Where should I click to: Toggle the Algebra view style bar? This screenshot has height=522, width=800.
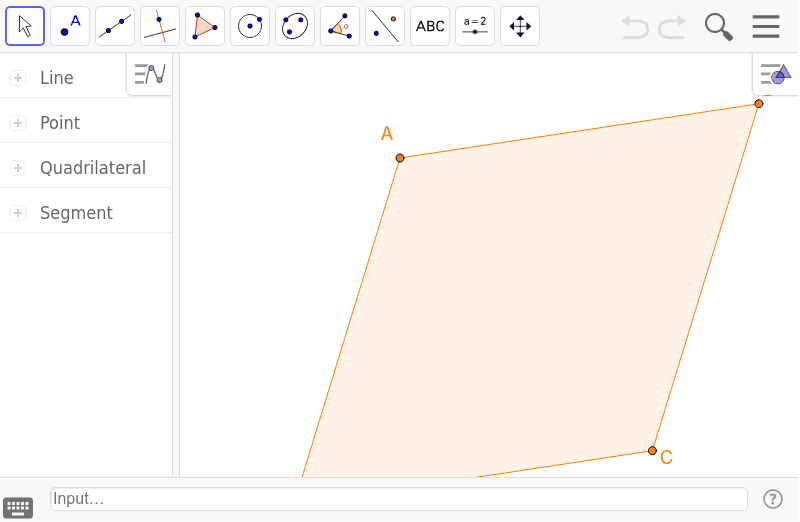point(150,74)
